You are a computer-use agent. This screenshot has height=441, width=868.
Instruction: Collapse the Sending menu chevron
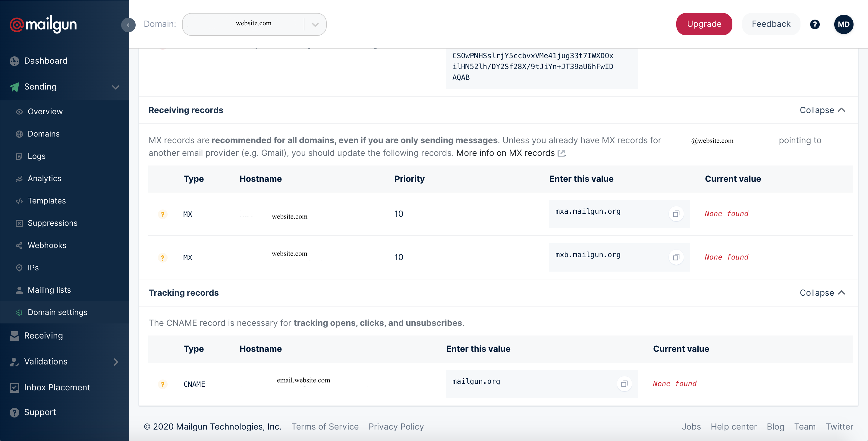tap(115, 87)
